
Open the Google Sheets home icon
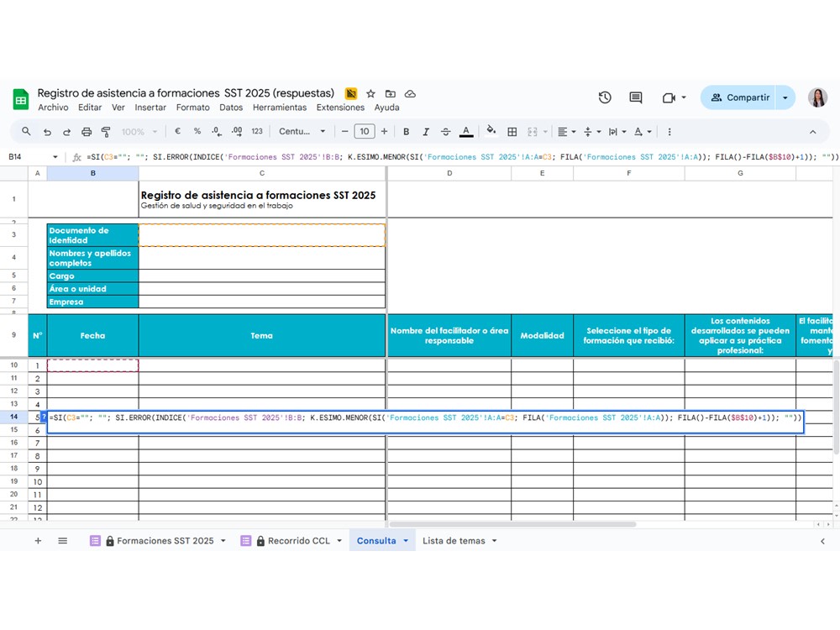tap(21, 99)
